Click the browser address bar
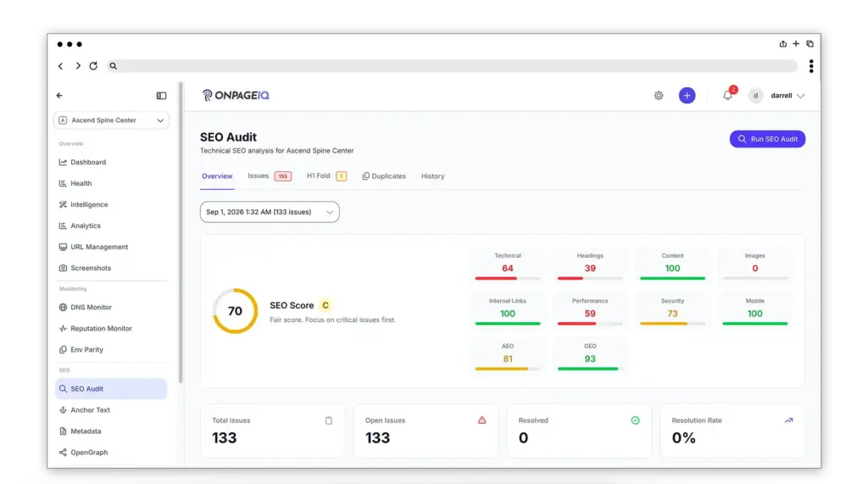868x484 pixels. click(x=451, y=66)
